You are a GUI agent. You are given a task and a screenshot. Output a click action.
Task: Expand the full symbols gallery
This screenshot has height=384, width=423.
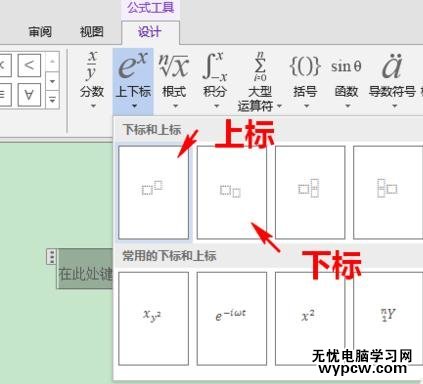52,100
